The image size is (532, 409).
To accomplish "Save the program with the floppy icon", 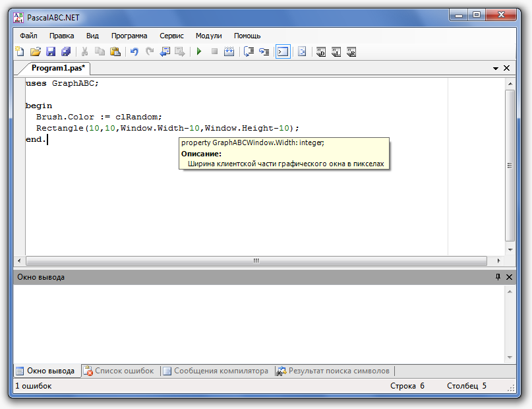I will pos(51,51).
